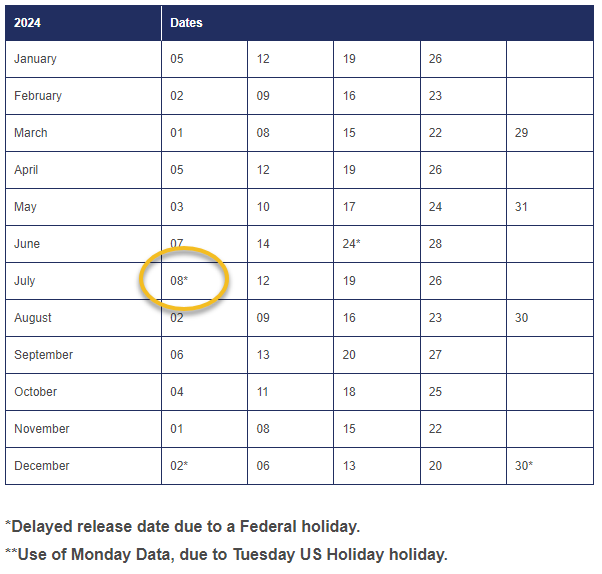This screenshot has height=574, width=602.
Task: Open December 02* delayed date
Action: tap(179, 466)
